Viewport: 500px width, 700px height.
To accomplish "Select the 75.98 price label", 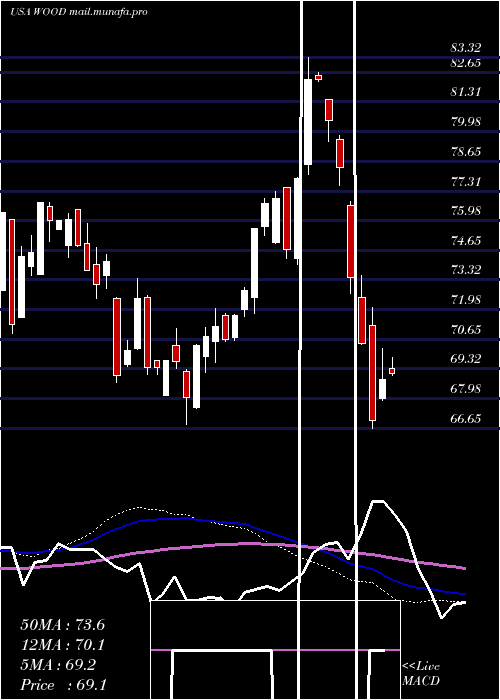I will tap(466, 211).
